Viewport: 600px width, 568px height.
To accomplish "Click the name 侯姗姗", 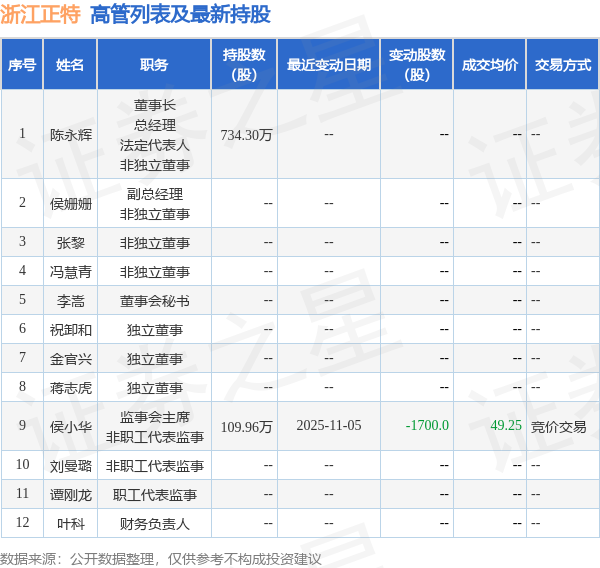I will (71, 204).
